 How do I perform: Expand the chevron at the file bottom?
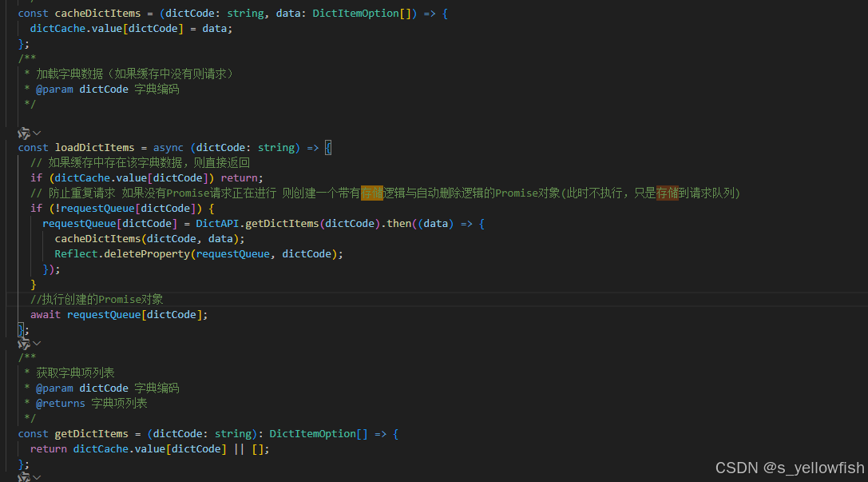tap(35, 476)
